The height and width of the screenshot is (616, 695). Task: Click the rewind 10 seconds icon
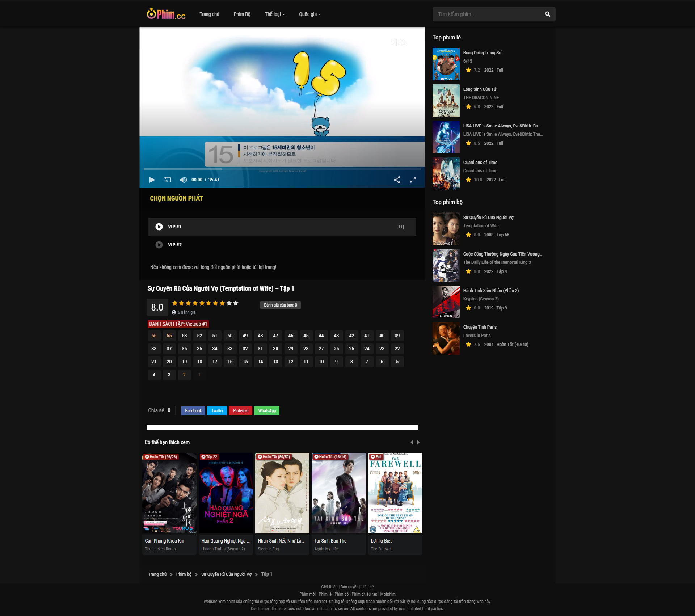tap(168, 180)
